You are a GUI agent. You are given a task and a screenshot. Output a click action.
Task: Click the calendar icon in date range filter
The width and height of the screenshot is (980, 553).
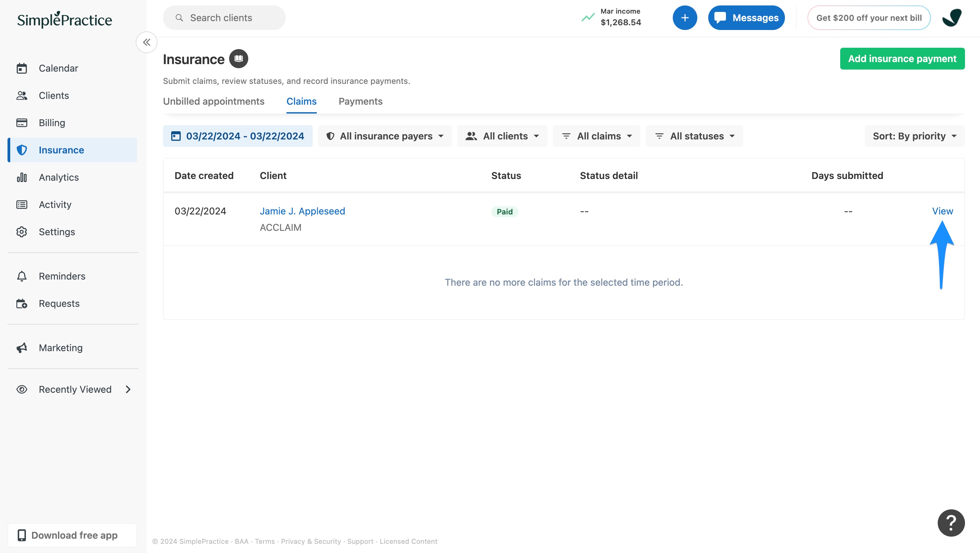click(176, 136)
